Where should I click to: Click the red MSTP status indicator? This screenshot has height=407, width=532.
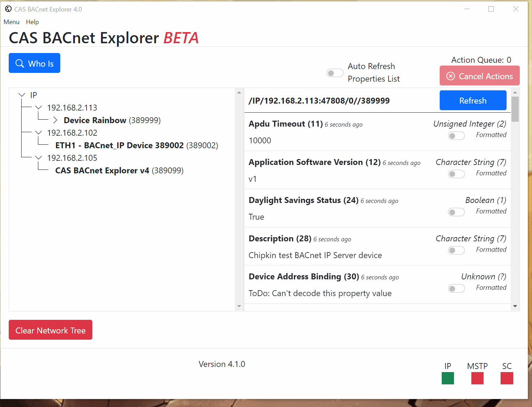[x=477, y=378]
